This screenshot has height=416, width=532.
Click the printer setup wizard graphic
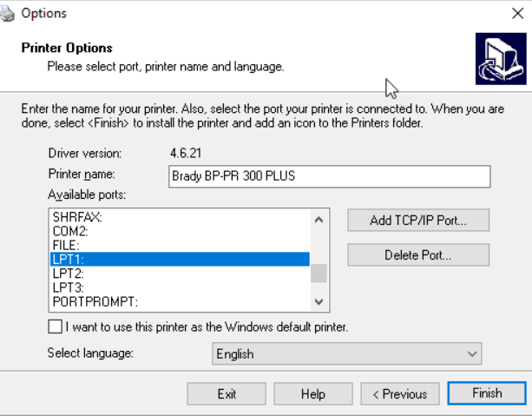pos(501,59)
